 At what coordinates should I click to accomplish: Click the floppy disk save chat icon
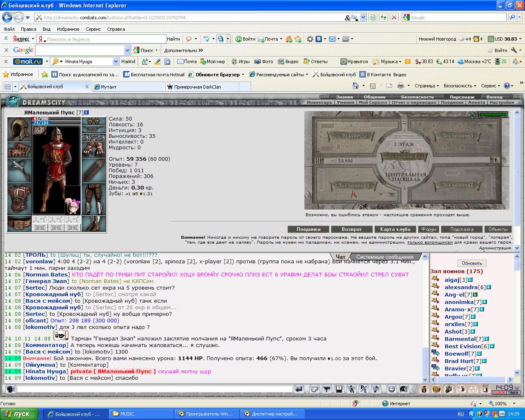(x=339, y=389)
